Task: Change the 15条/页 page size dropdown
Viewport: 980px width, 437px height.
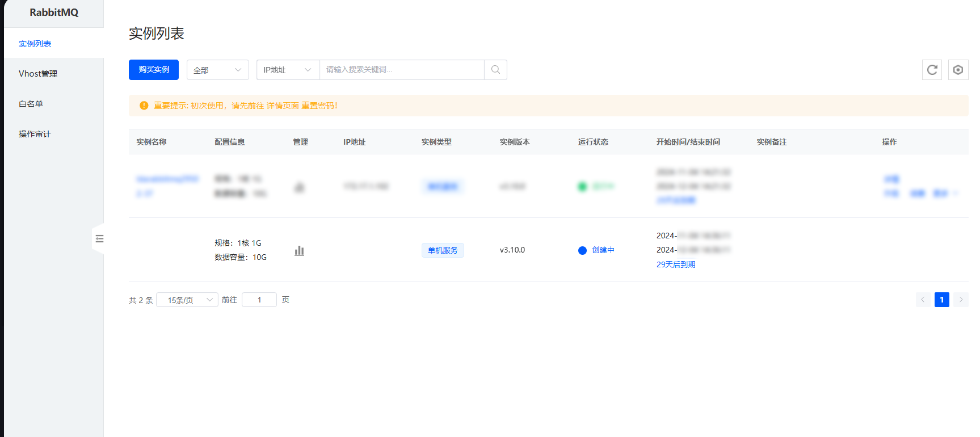Action: pos(187,300)
